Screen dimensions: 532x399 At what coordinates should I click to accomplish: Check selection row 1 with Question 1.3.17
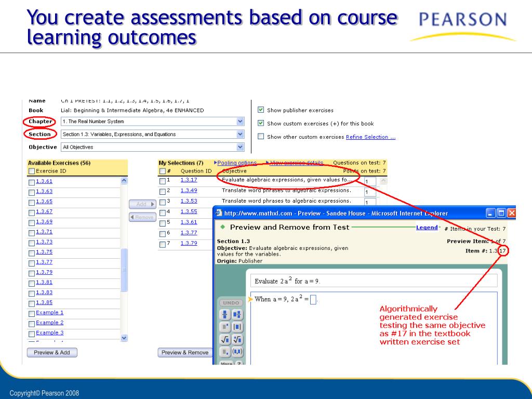pyautogui.click(x=163, y=181)
